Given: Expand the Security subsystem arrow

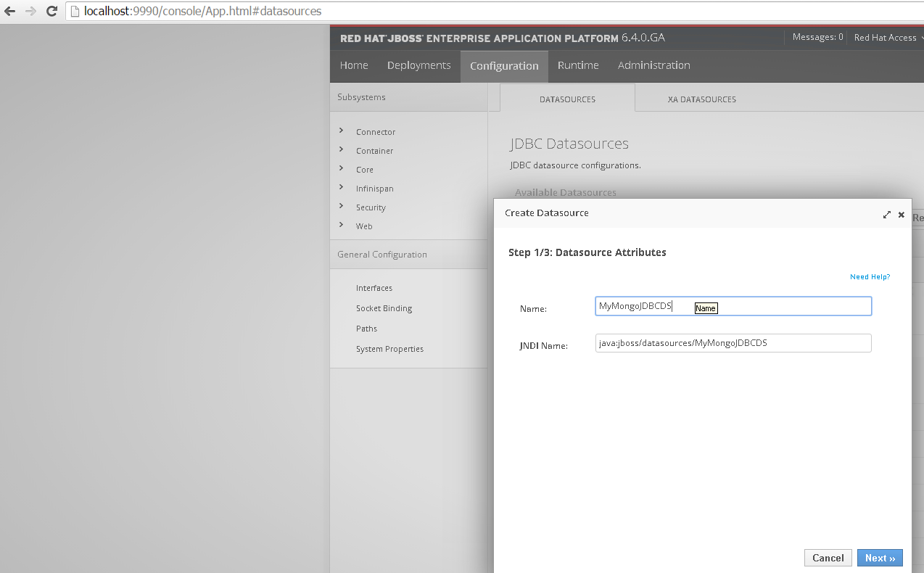Looking at the screenshot, I should click(x=342, y=207).
